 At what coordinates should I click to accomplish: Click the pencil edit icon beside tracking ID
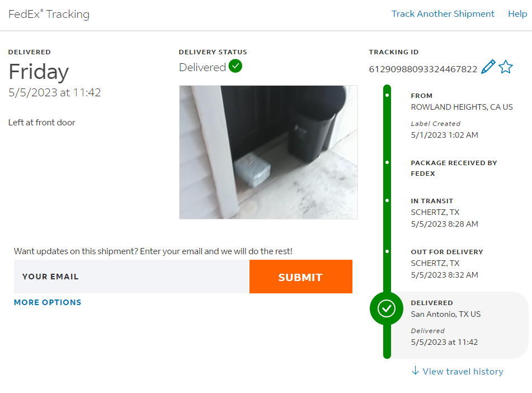pyautogui.click(x=488, y=67)
